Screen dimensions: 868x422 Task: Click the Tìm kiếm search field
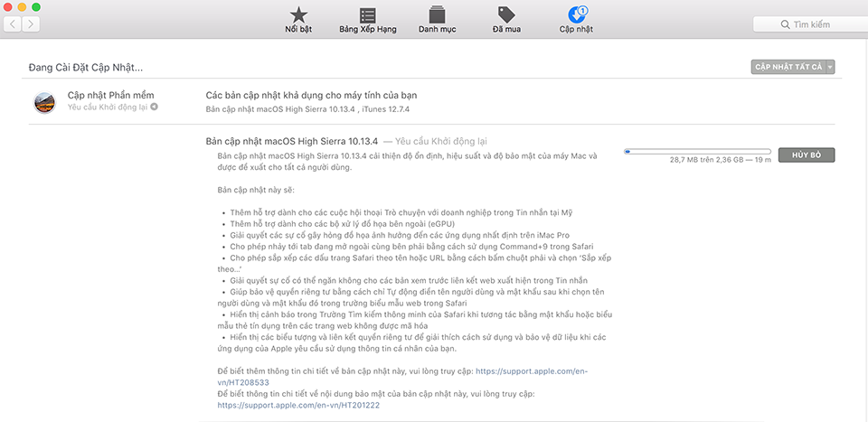coord(810,24)
